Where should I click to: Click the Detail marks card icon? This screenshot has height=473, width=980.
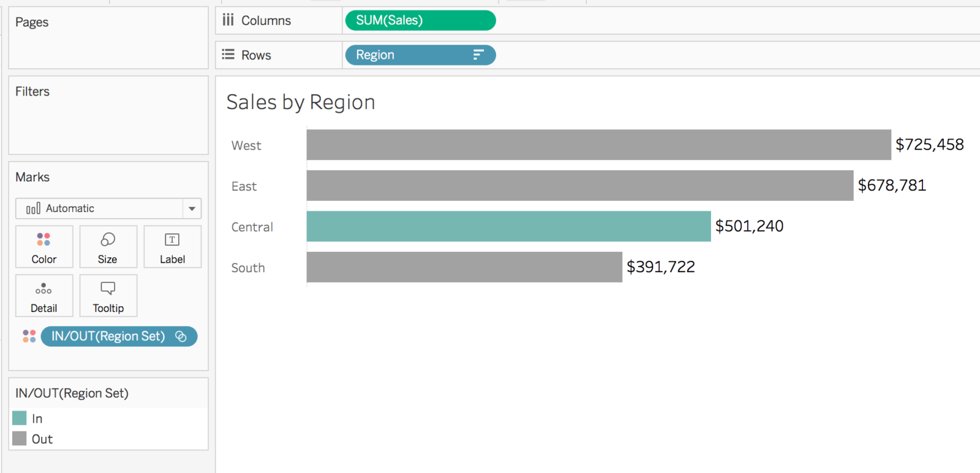(x=43, y=289)
